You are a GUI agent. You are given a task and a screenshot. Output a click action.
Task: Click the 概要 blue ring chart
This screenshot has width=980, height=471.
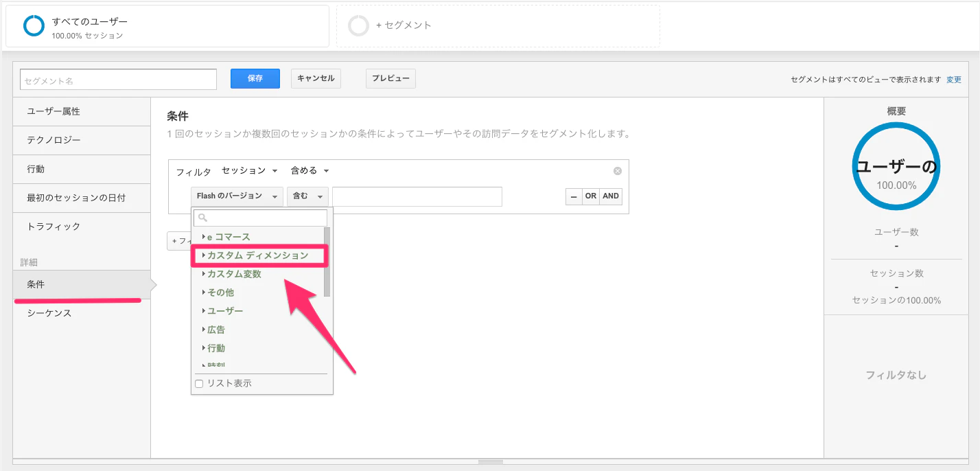(896, 166)
